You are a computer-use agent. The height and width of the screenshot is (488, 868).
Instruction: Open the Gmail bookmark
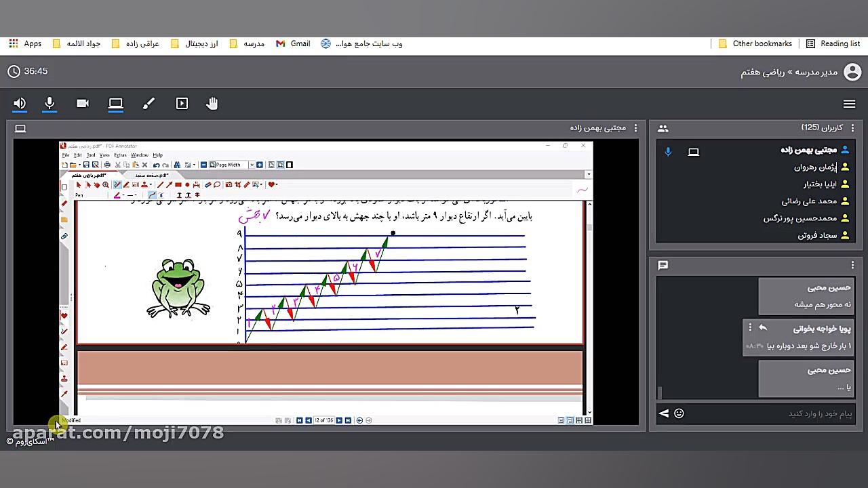click(293, 43)
